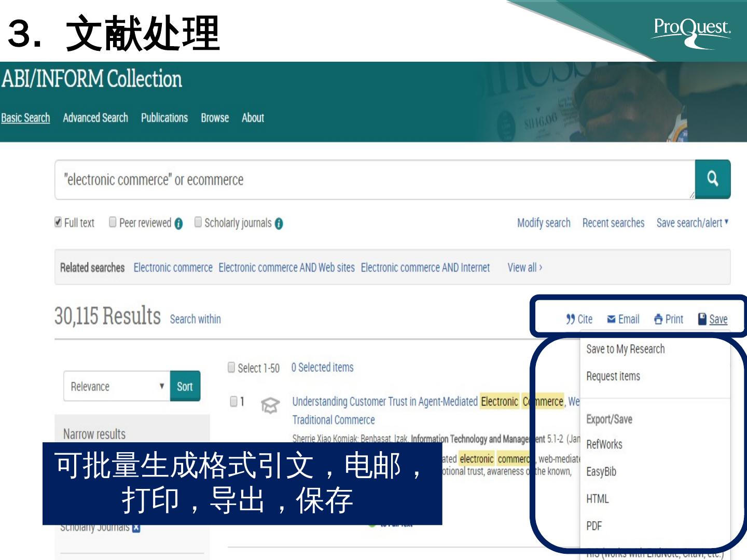Click the Save link text

tap(718, 319)
